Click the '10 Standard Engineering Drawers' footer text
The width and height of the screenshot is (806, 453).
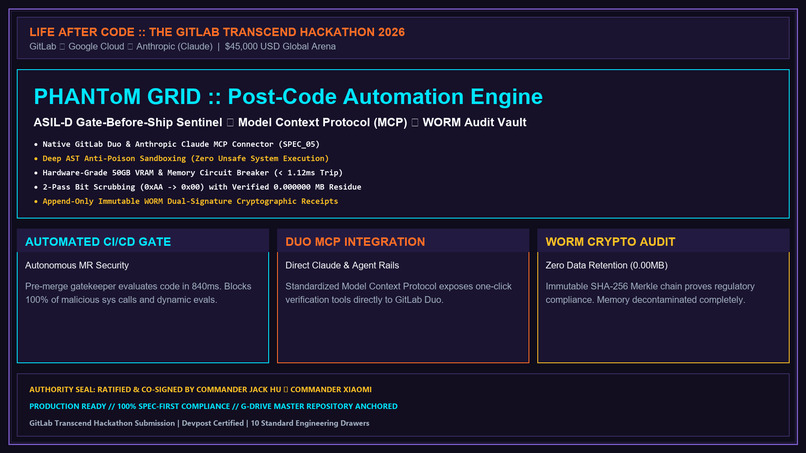[310, 423]
